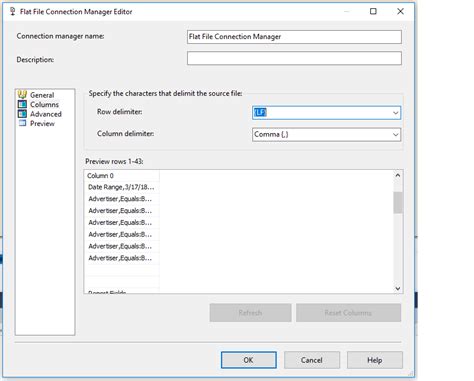Select the Date Range preview row

122,187
